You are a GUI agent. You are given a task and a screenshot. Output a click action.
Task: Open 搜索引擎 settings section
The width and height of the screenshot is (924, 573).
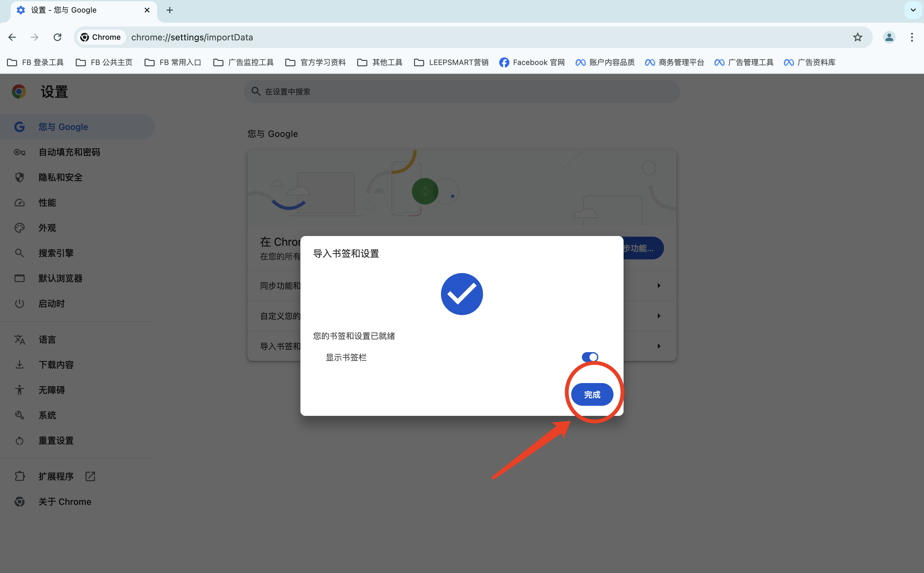[x=77, y=253]
